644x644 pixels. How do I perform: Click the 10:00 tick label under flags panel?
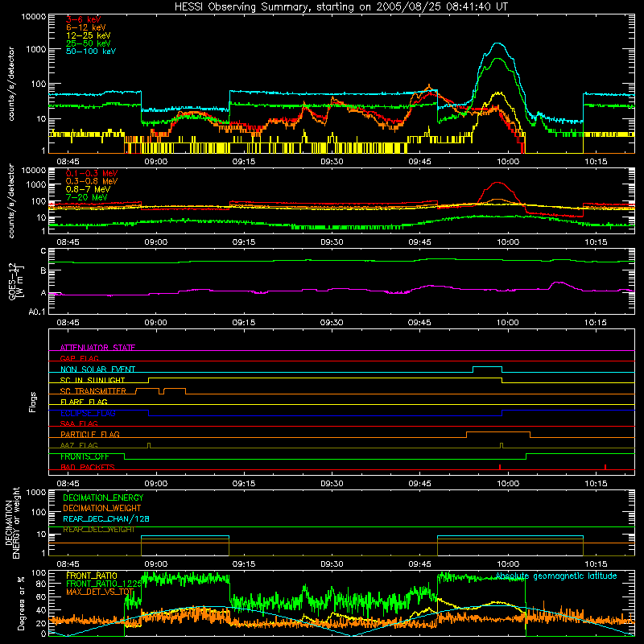tap(508, 484)
